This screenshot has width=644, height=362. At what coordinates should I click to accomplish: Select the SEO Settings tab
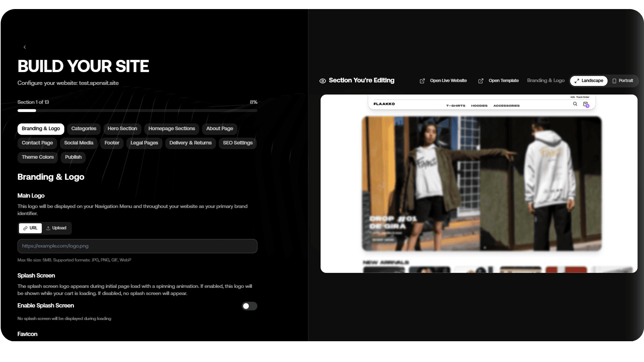click(238, 143)
